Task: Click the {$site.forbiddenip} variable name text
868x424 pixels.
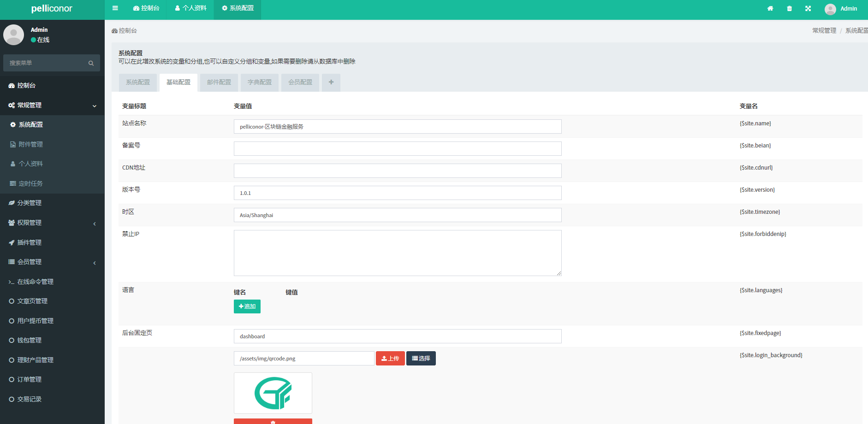Action: [763, 234]
